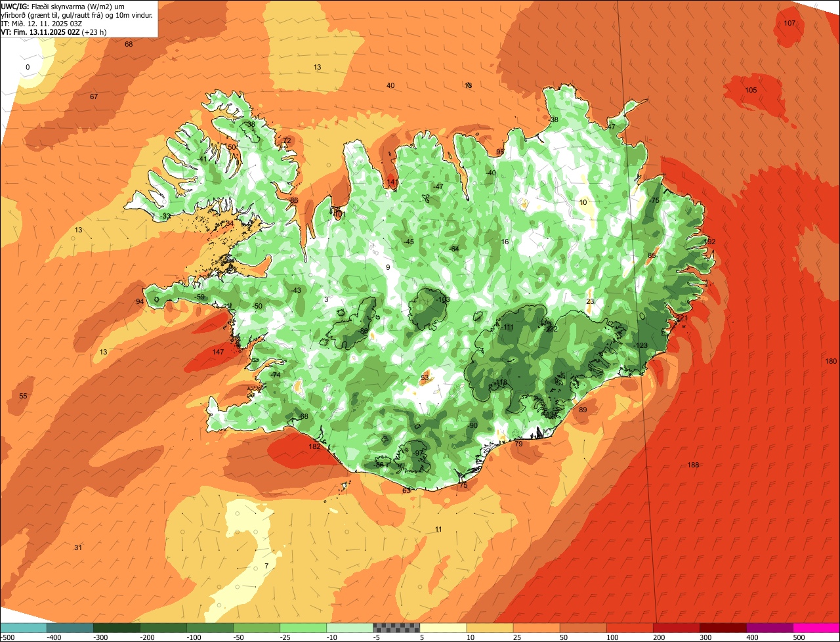The height and width of the screenshot is (642, 840).
Task: Click the value 188 in the southeast sea
Action: [693, 465]
